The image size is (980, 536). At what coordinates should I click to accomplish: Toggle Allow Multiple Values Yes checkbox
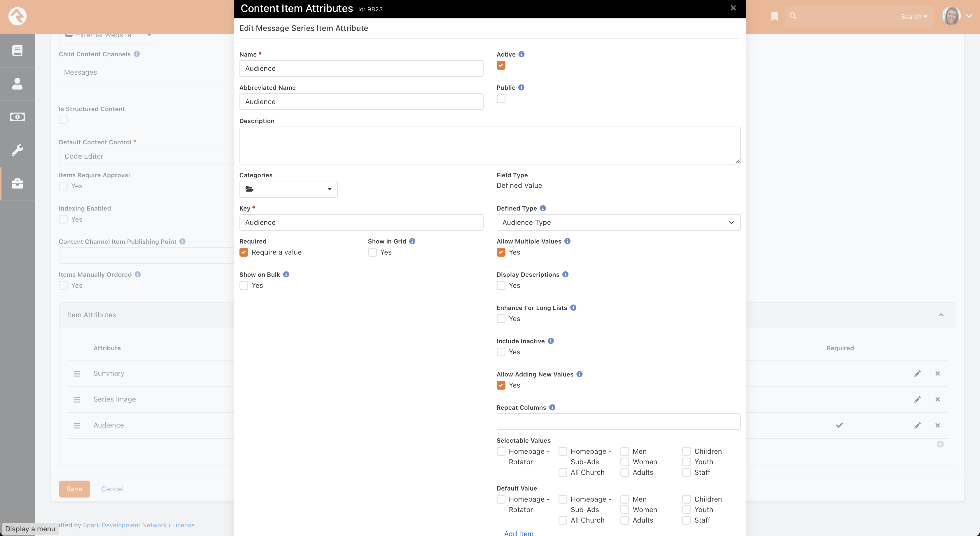click(x=501, y=252)
